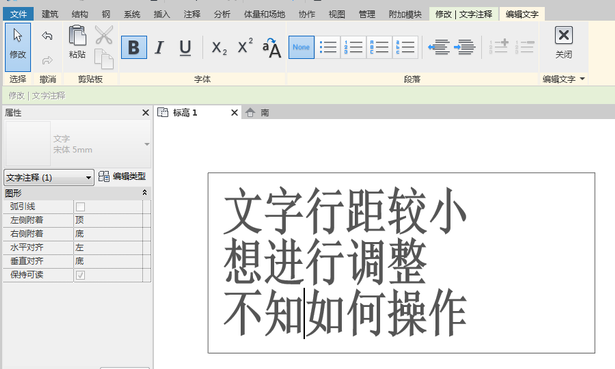Switch to the 体量和场地 ribbon tab
The width and height of the screenshot is (615, 369).
coord(264,14)
